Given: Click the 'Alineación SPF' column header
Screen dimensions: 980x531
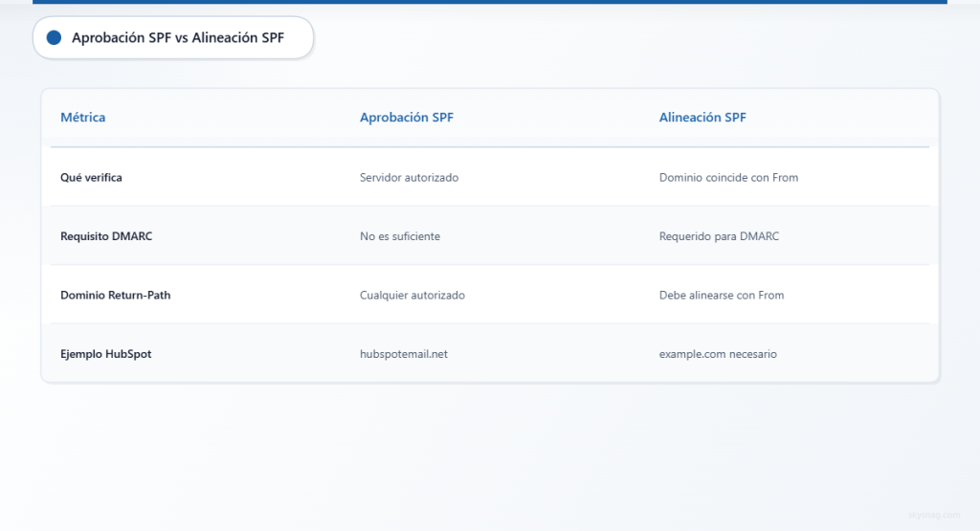Looking at the screenshot, I should (702, 117).
